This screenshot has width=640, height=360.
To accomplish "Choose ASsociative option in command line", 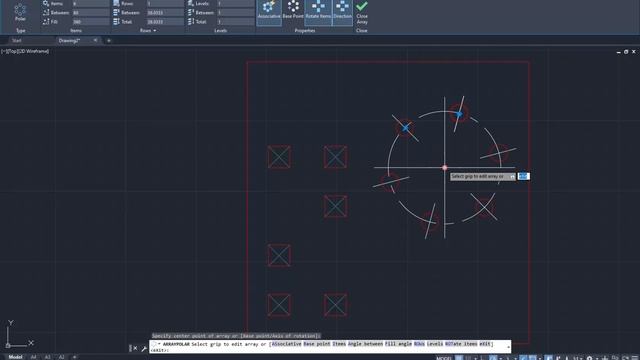I will coord(287,344).
